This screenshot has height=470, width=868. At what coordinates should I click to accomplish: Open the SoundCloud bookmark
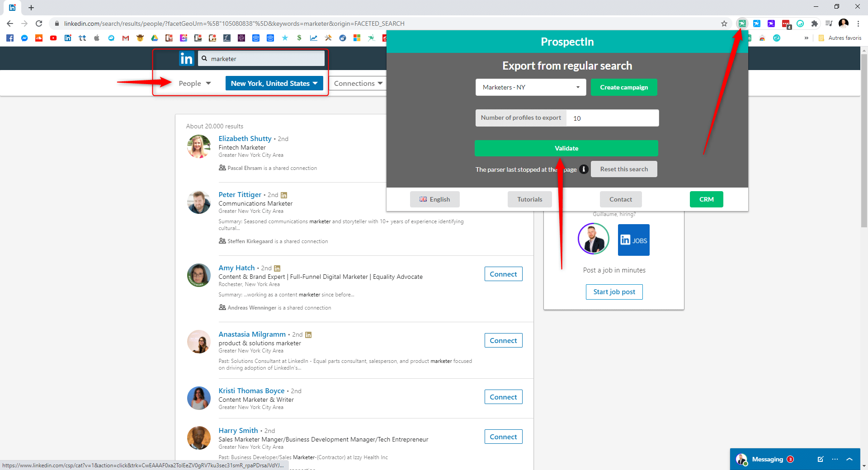(39, 38)
